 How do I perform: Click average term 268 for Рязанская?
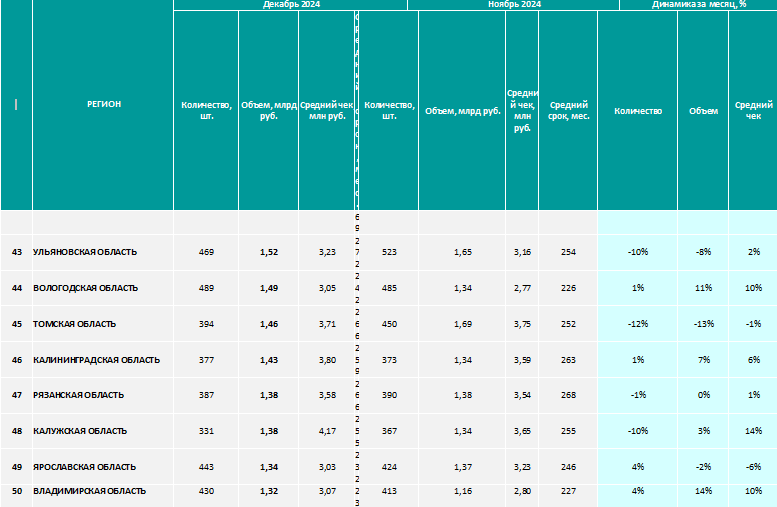[568, 395]
